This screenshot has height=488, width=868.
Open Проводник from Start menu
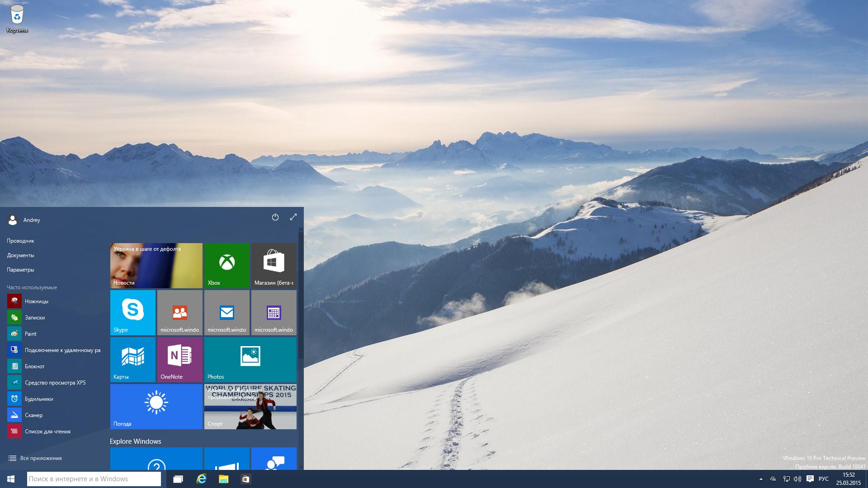(20, 241)
